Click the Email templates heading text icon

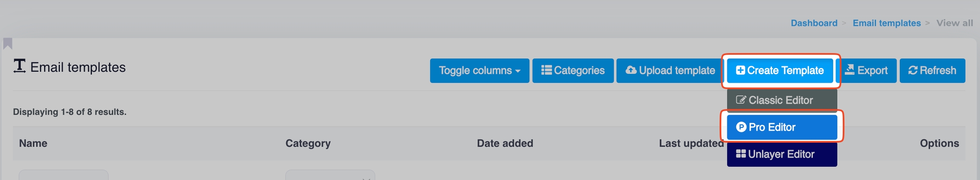(x=20, y=66)
